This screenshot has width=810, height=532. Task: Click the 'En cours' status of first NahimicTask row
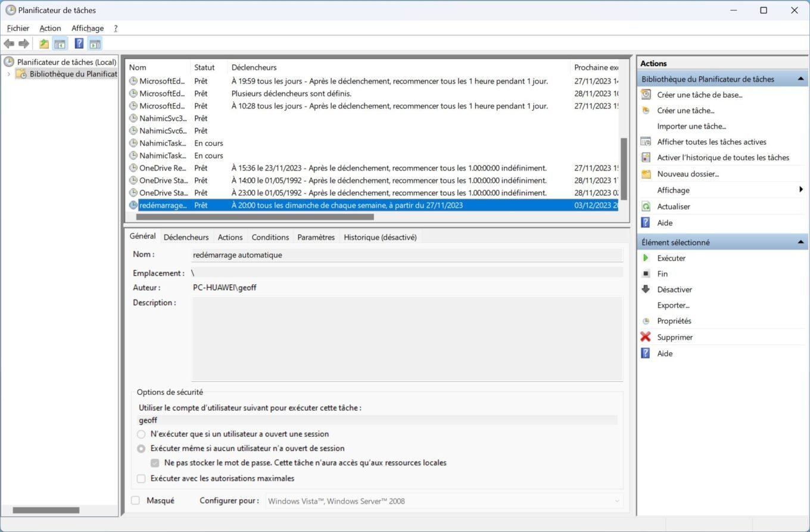[208, 143]
